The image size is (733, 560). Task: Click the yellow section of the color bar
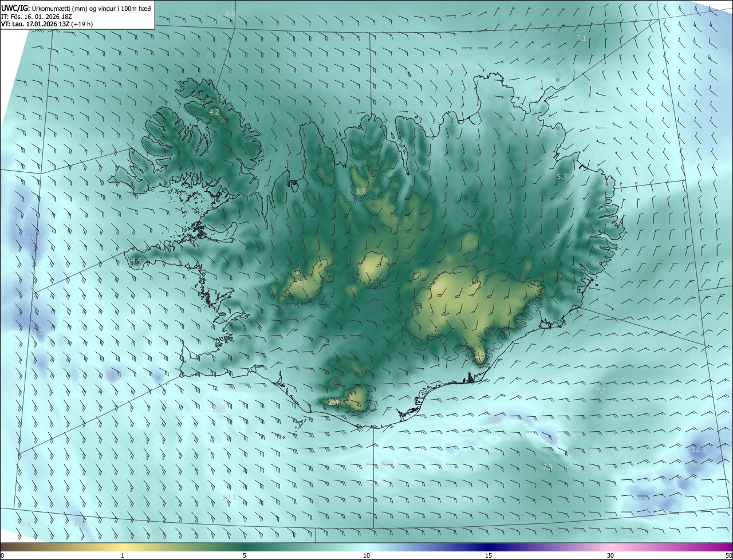point(123,547)
